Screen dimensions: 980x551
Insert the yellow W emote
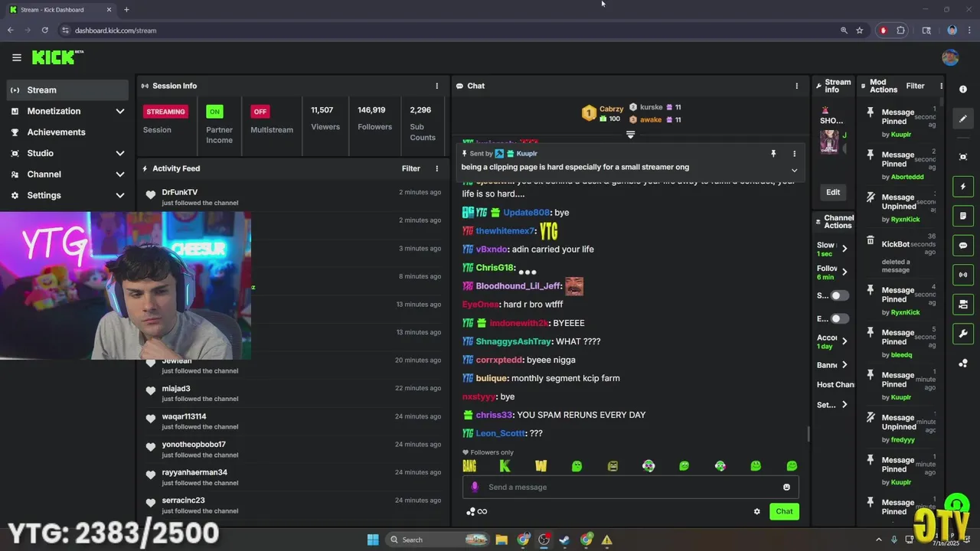point(541,465)
